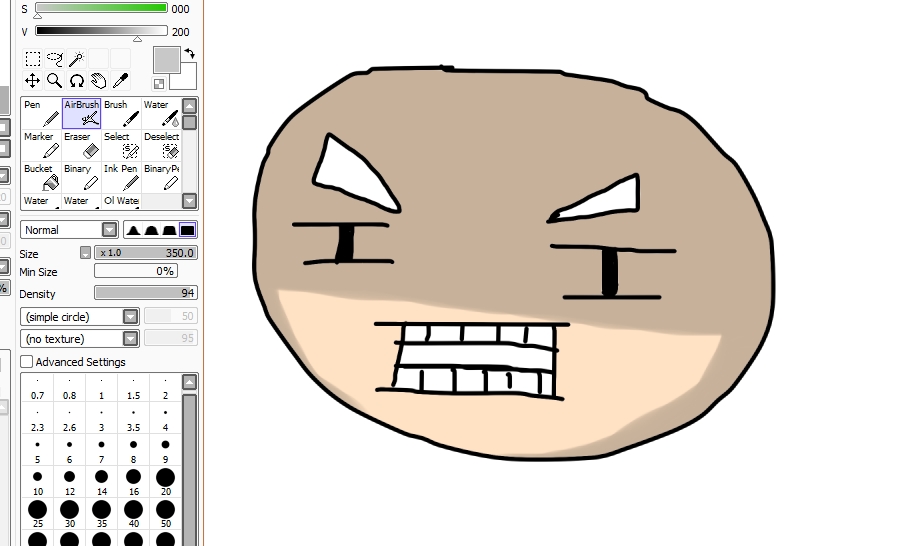Select the move layer tool
This screenshot has width=904, height=546.
tap(33, 81)
